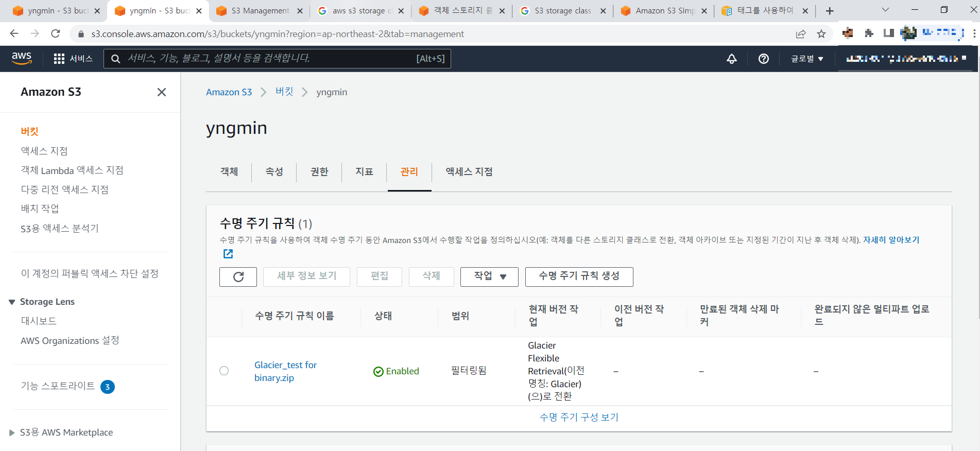This screenshot has height=451, width=980.
Task: Open the browser extensions puzzle icon
Action: (x=869, y=33)
